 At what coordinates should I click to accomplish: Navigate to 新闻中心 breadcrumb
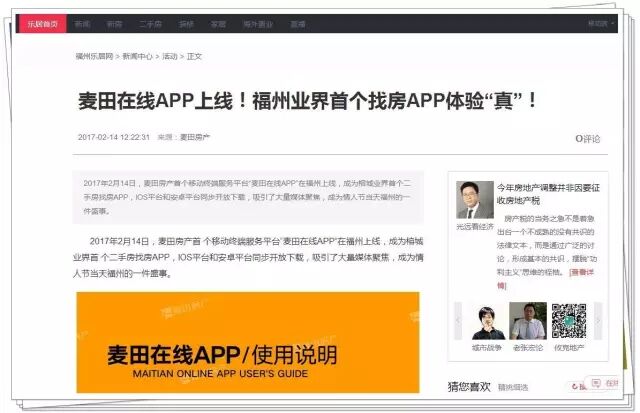point(137,56)
